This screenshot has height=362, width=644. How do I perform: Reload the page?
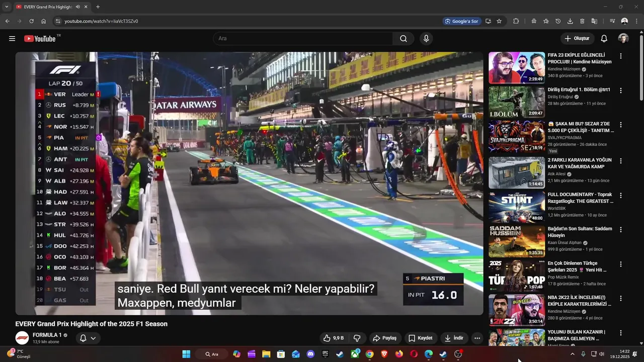31,21
